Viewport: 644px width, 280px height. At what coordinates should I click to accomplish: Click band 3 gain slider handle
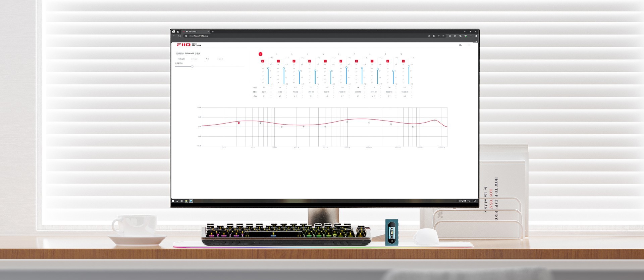pos(300,71)
